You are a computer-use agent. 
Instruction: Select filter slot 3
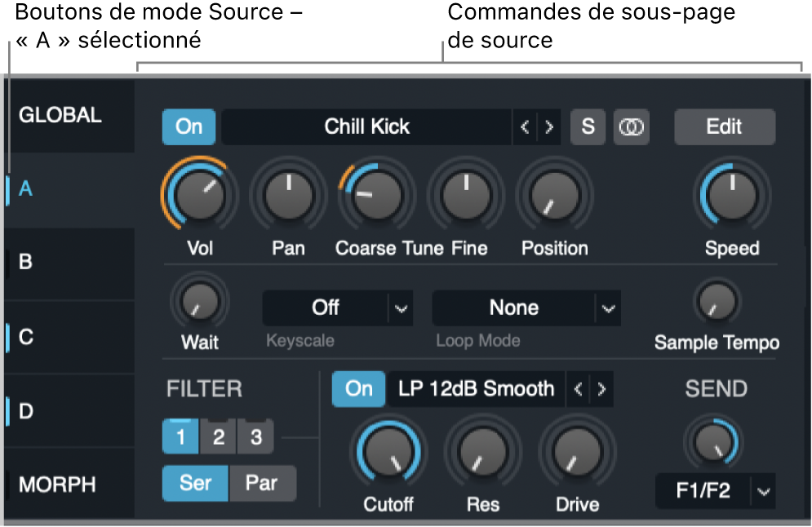[x=255, y=437]
